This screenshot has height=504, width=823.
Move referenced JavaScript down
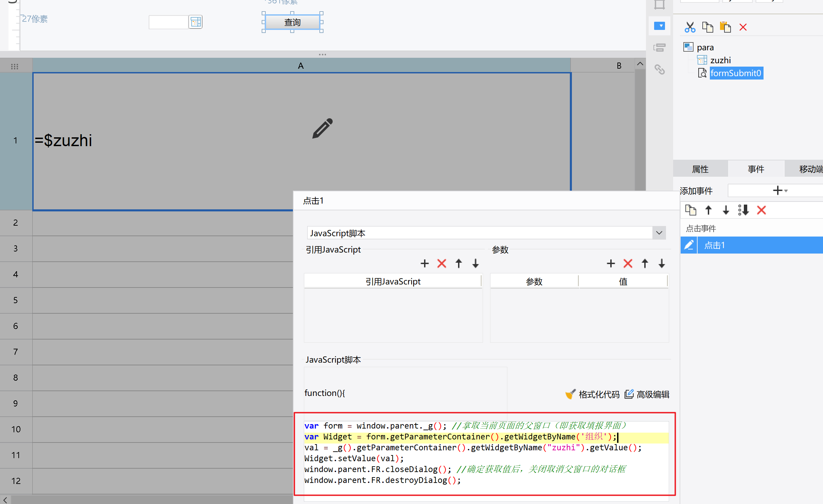tap(476, 263)
